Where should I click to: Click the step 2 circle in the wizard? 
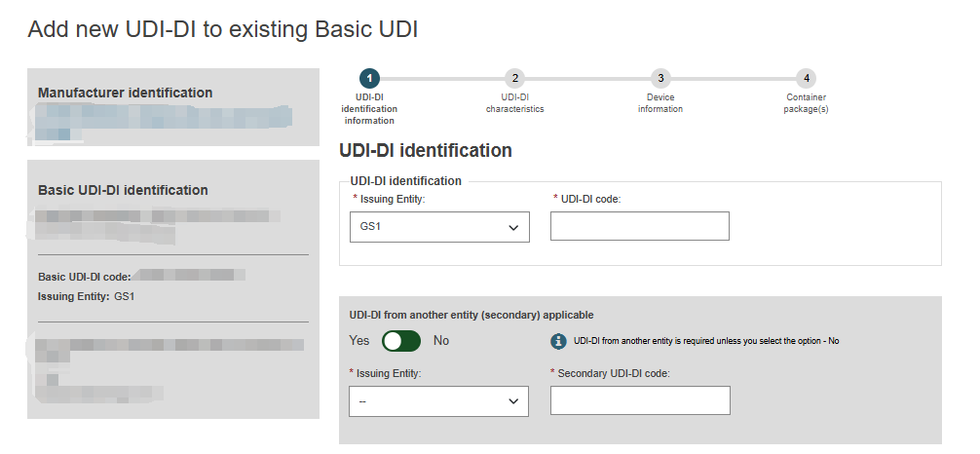[514, 78]
